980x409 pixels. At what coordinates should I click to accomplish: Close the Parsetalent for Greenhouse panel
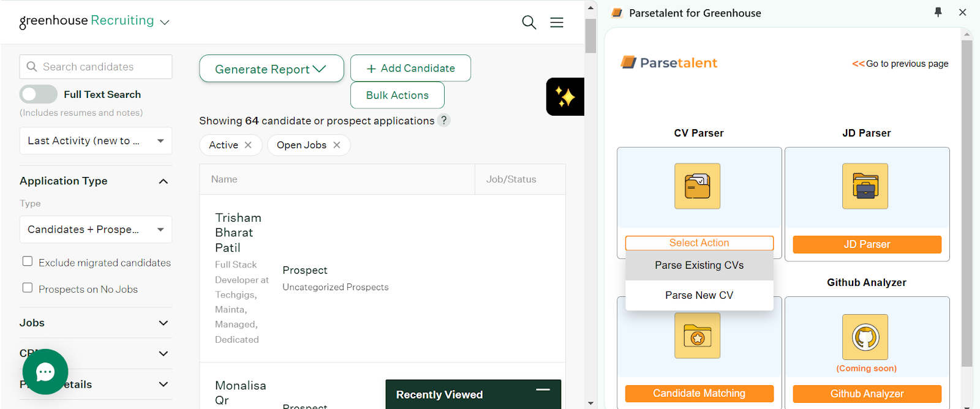(963, 12)
